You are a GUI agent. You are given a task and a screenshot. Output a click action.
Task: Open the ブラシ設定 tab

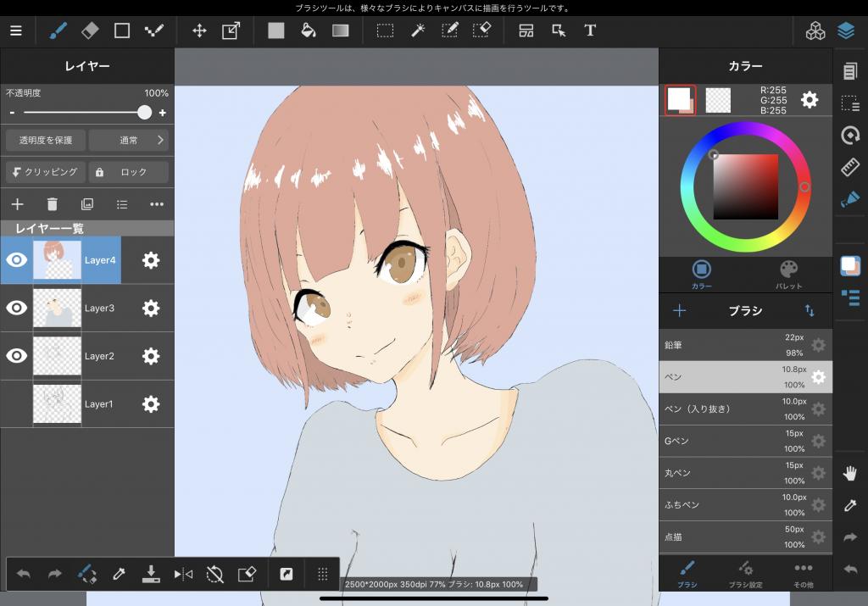[x=745, y=574]
